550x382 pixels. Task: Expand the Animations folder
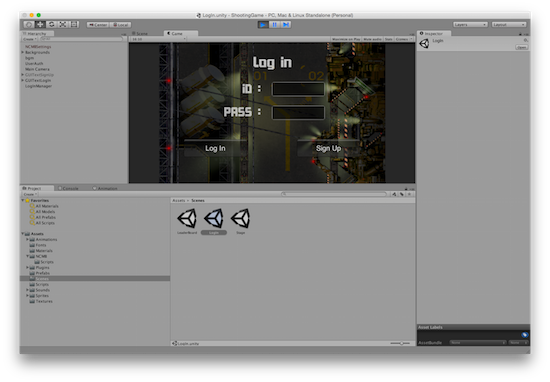pos(27,239)
